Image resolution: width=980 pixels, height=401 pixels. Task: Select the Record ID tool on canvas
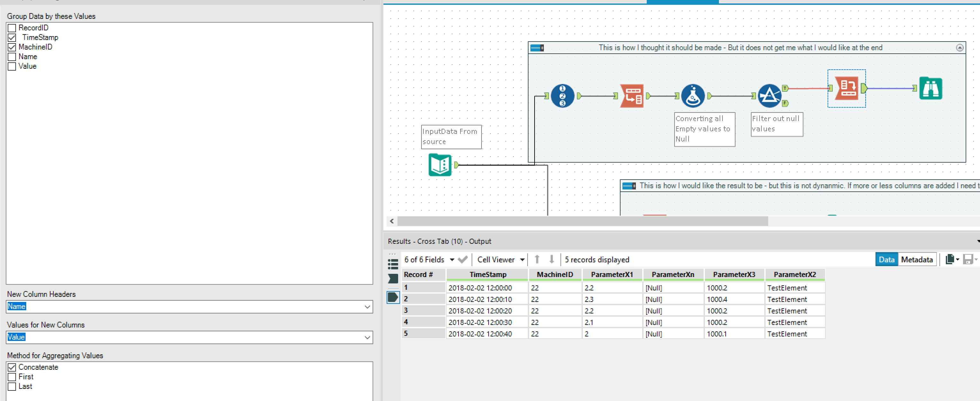pos(562,96)
